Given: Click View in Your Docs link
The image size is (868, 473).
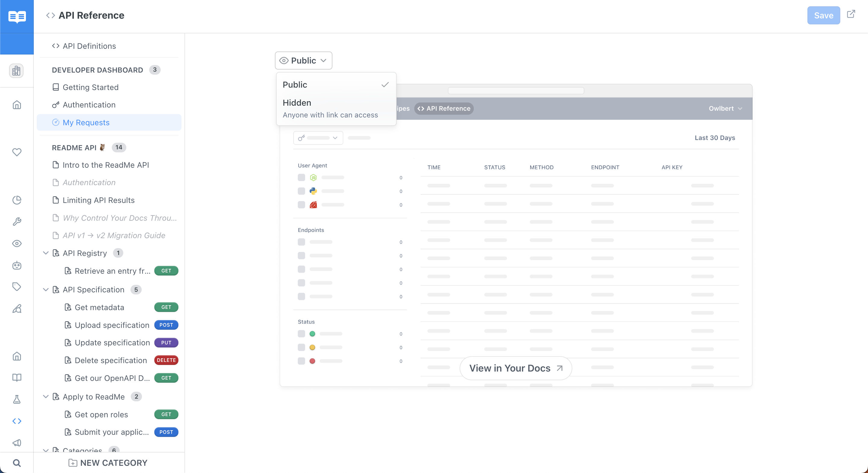Looking at the screenshot, I should 516,368.
